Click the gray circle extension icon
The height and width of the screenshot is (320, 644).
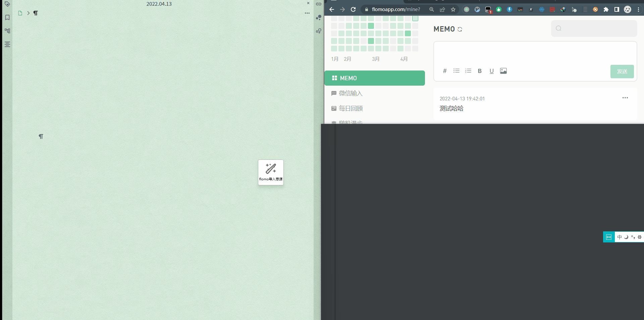pos(467,9)
